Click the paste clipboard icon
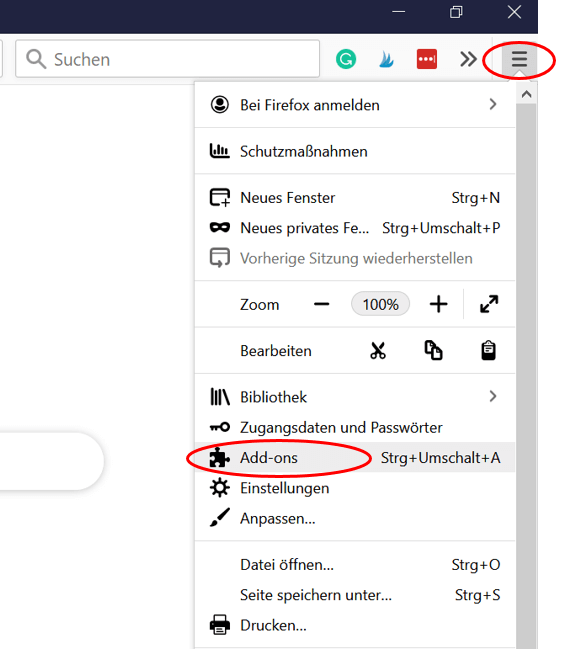 [x=488, y=350]
